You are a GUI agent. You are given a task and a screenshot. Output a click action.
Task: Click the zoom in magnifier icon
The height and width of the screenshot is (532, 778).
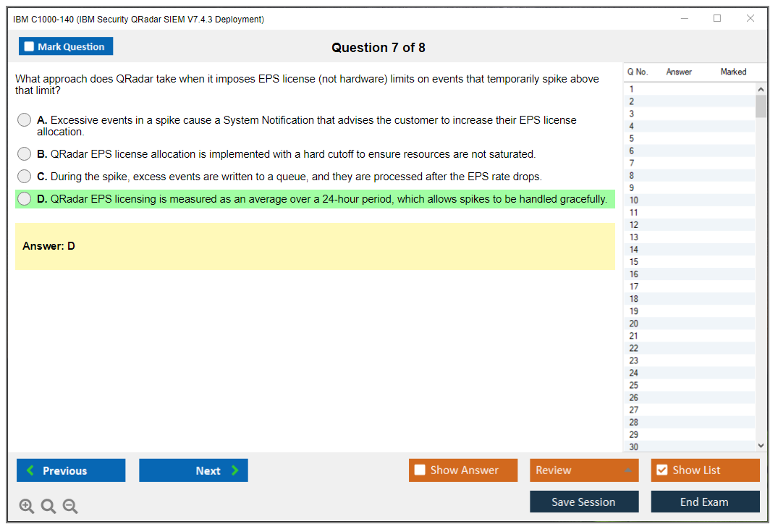click(27, 507)
